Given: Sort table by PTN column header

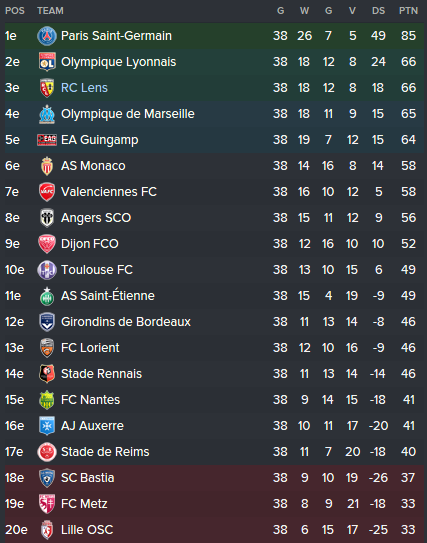Looking at the screenshot, I should point(408,11).
